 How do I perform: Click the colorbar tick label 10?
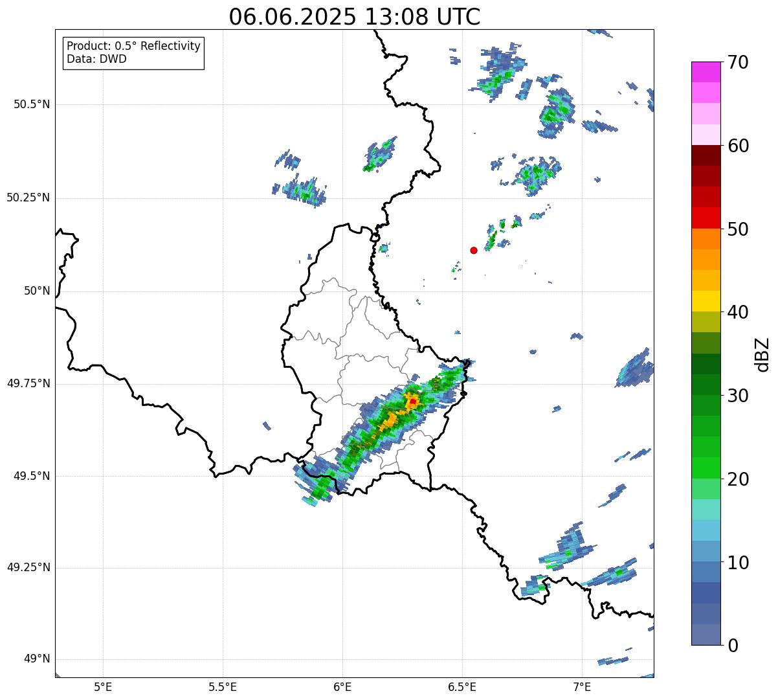tap(738, 563)
